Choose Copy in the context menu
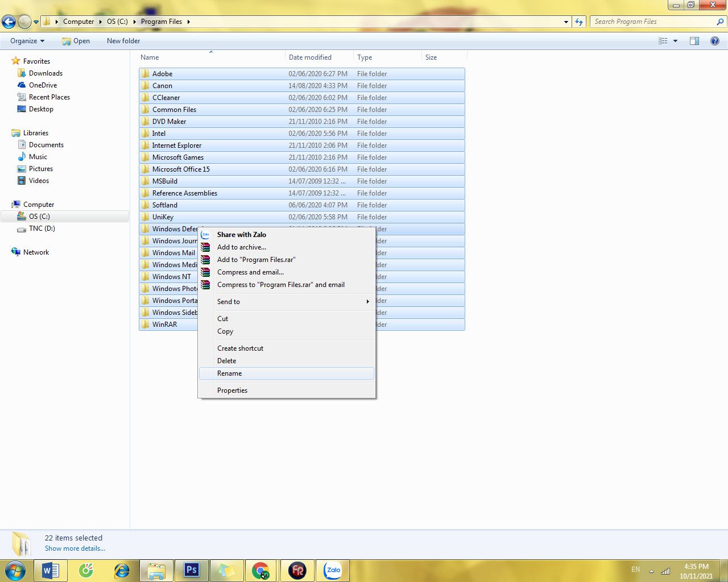This screenshot has width=728, height=582. [x=287, y=331]
